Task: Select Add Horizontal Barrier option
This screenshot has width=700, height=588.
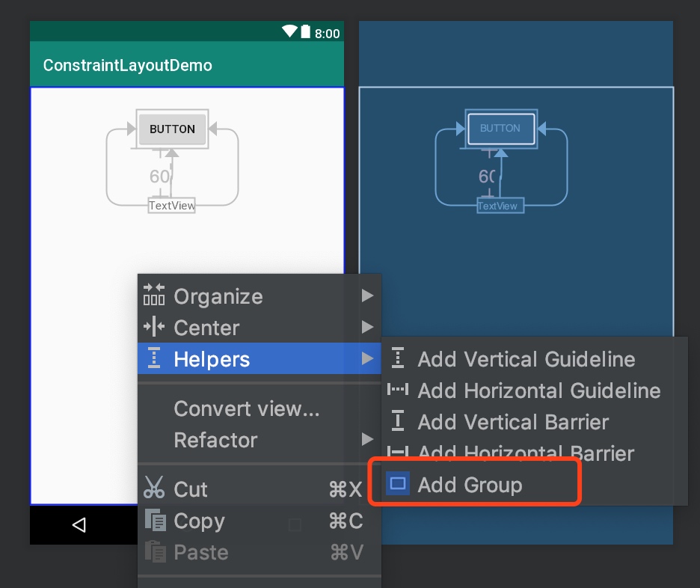Action: (526, 453)
